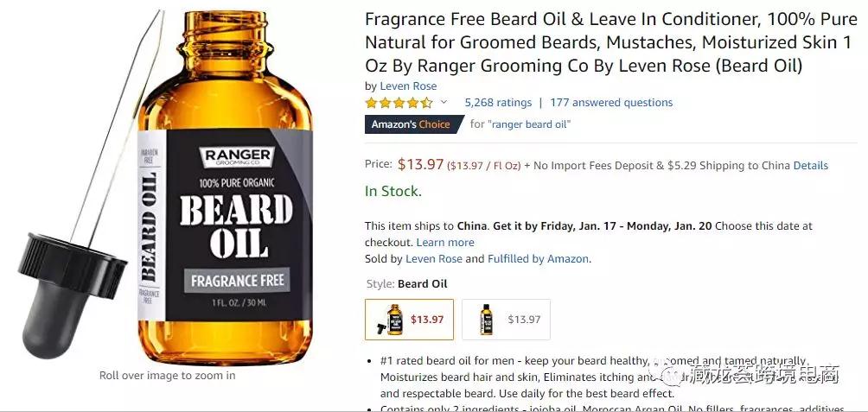The image size is (868, 412).
Task: Click Fulfilled by Amazon link
Action: coord(538,258)
